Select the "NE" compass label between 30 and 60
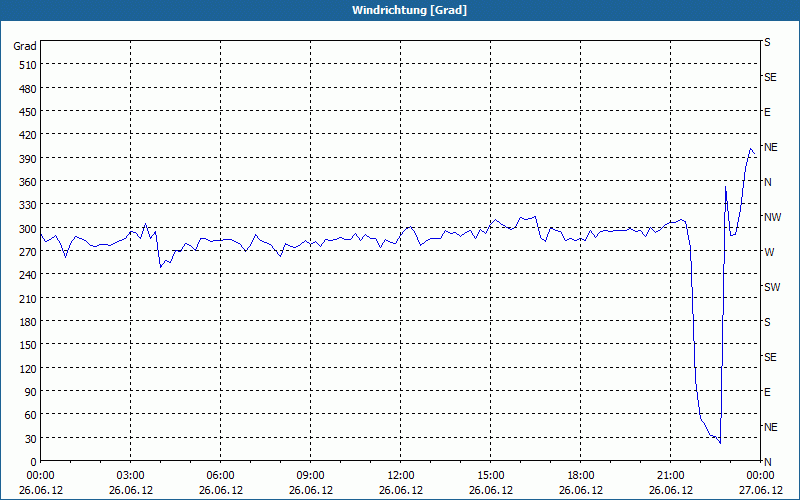Viewport: 800px width, 500px height. (x=771, y=427)
